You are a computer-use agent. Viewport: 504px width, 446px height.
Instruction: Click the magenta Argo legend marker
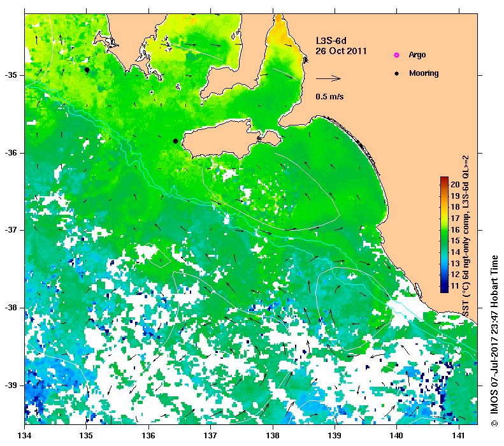pos(397,55)
